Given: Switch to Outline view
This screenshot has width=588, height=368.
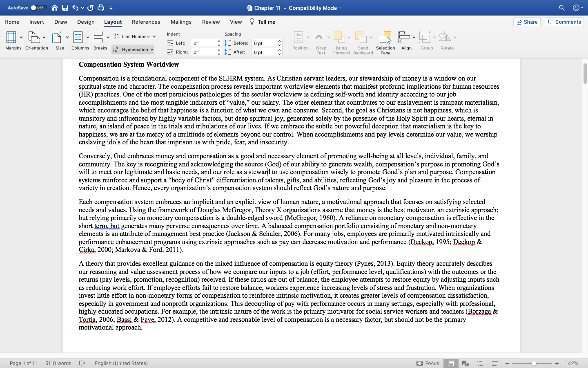Looking at the screenshot, I should (480, 363).
